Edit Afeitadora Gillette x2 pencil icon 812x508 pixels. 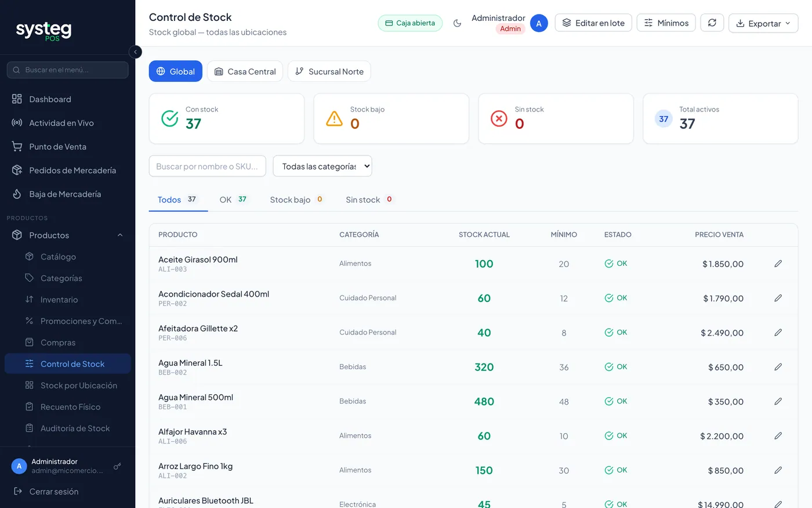[778, 333]
